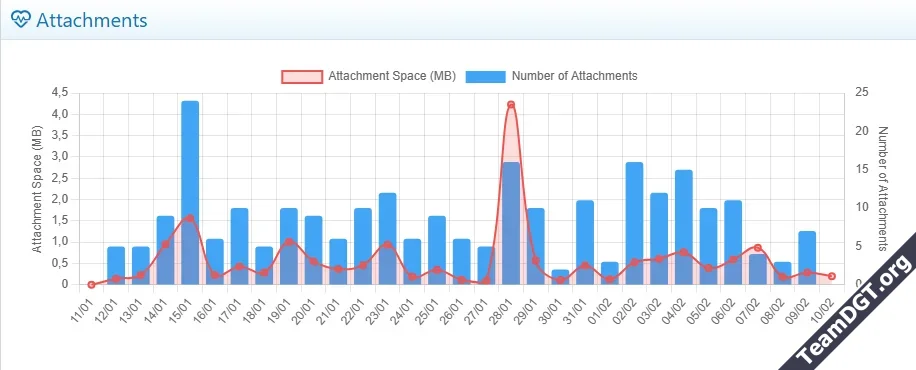The height and width of the screenshot is (370, 916).
Task: Click the Attachment Space (MB) legend label
Action: (x=392, y=76)
